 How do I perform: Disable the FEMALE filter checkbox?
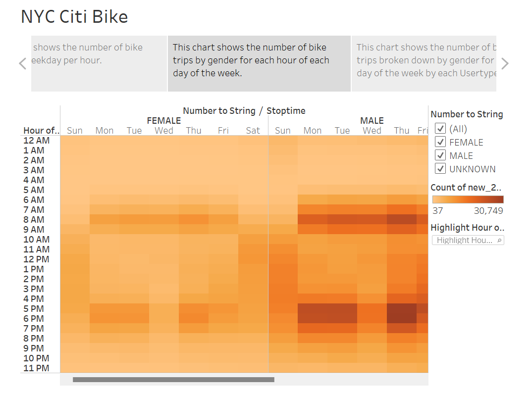tap(440, 142)
